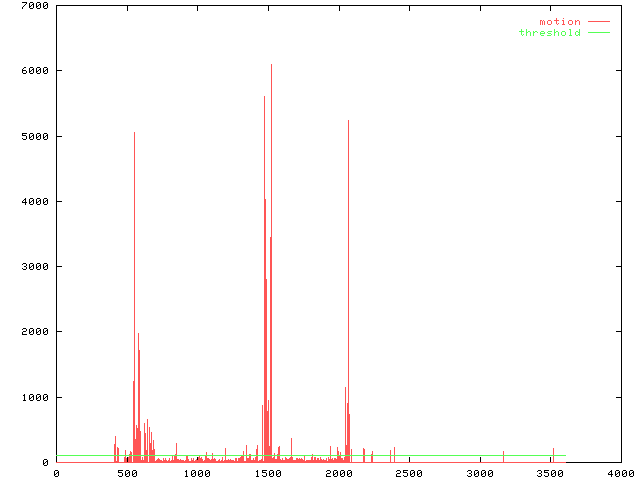Click the x-axis label 2500

click(408, 473)
